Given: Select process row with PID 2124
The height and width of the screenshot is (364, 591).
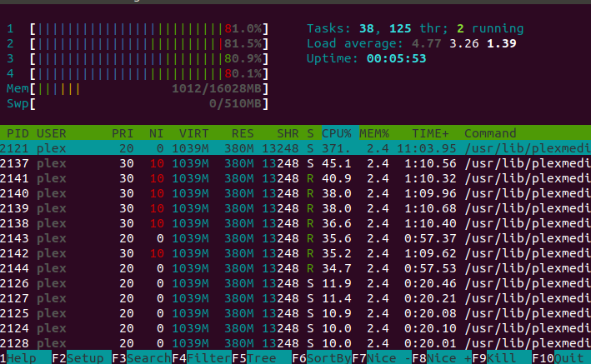Looking at the screenshot, I should pyautogui.click(x=295, y=328).
